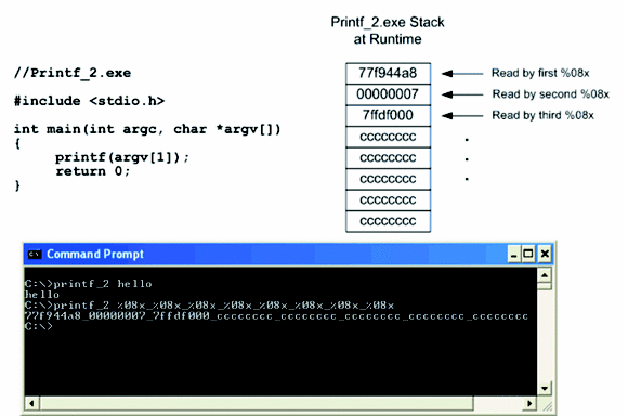The image size is (624, 416).
Task: Maximize the Command Prompt window
Action: [529, 254]
